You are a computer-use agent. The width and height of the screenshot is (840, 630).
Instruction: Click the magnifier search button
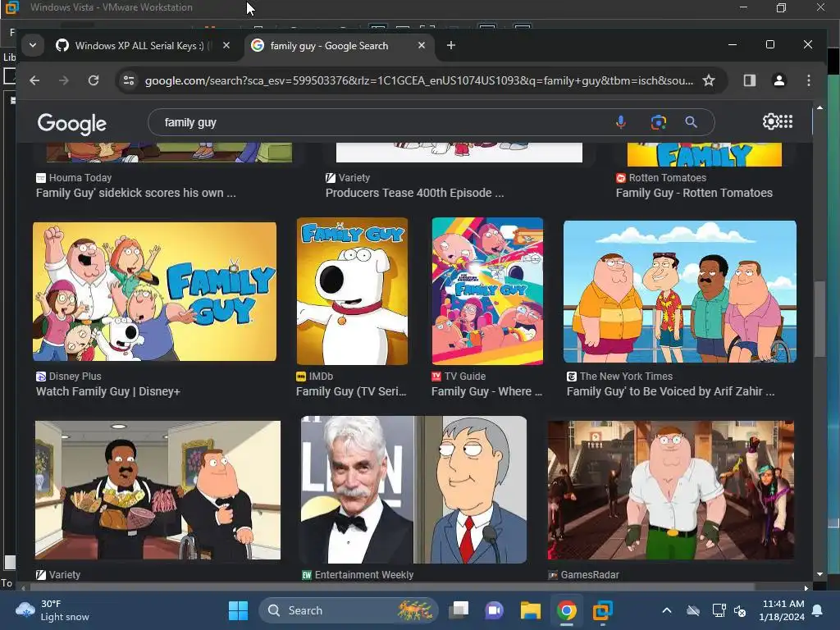[691, 122]
